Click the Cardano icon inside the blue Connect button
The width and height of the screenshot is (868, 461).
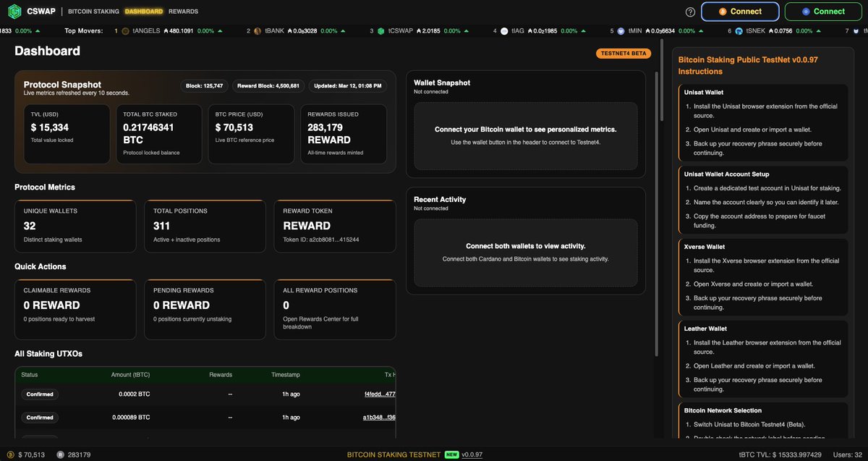(x=805, y=12)
